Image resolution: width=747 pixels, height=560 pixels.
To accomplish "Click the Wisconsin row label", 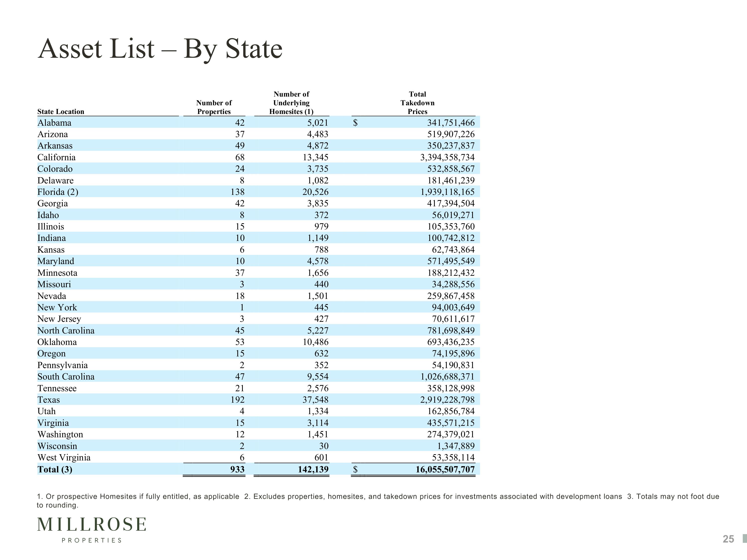I will click(57, 446).
